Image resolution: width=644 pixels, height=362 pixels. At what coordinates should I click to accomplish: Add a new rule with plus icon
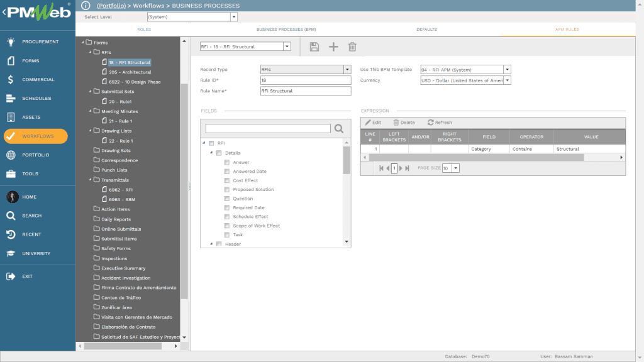pos(333,47)
